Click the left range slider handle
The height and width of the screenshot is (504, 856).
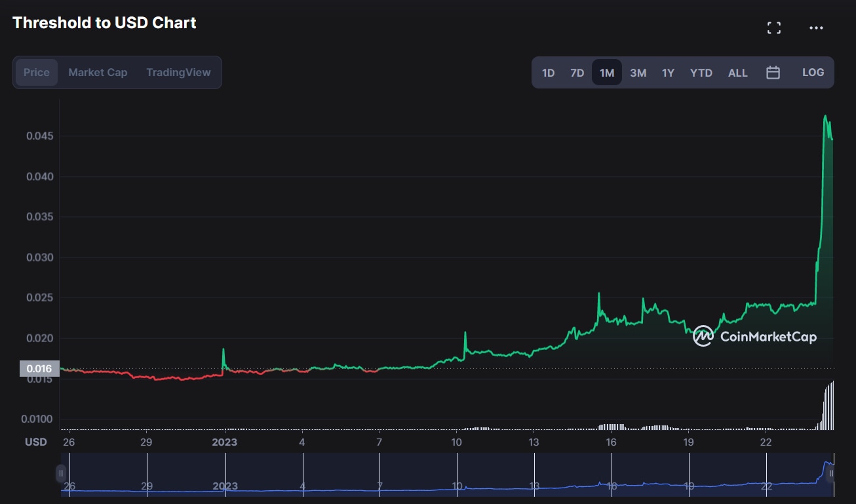tap(61, 473)
